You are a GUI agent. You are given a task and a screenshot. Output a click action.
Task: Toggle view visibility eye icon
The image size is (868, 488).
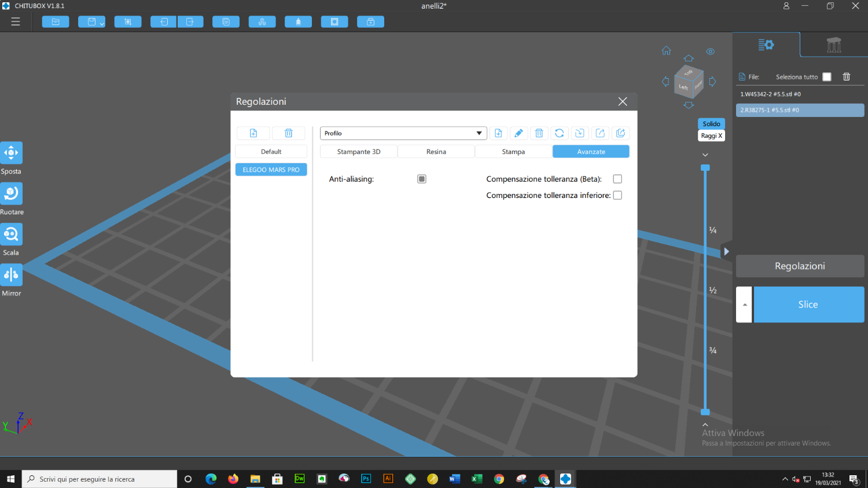pyautogui.click(x=711, y=52)
